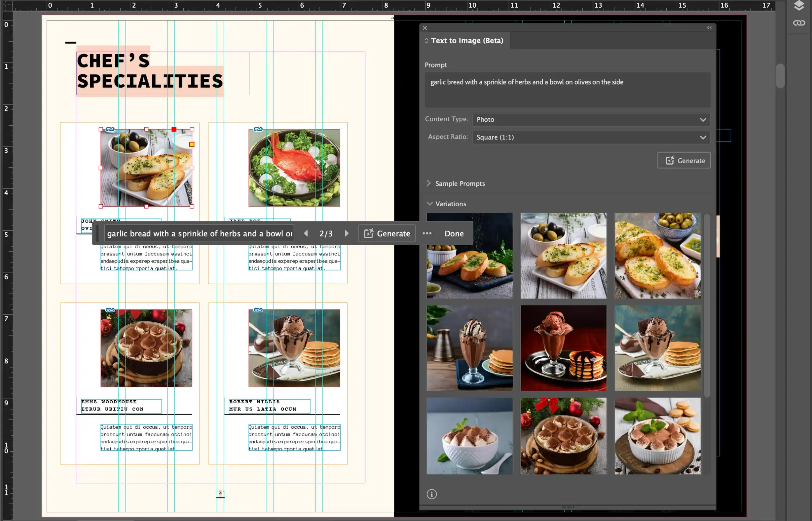The width and height of the screenshot is (812, 521).
Task: Open the Links panel icon
Action: click(799, 23)
